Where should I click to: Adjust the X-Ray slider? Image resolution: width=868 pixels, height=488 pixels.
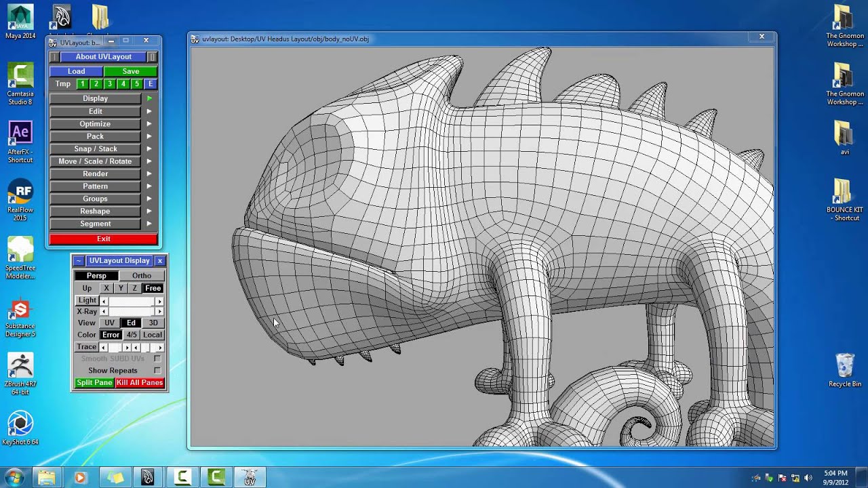coord(132,312)
